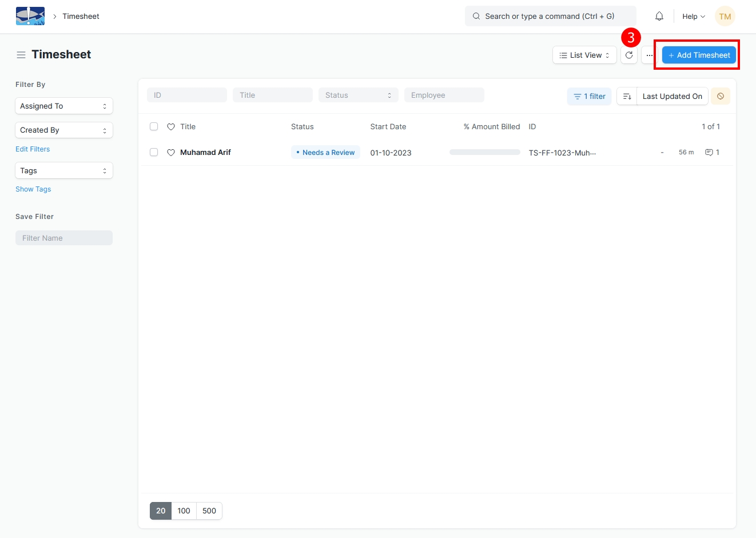Image resolution: width=756 pixels, height=538 pixels.
Task: Click the Filter Name input field
Action: pyautogui.click(x=63, y=238)
